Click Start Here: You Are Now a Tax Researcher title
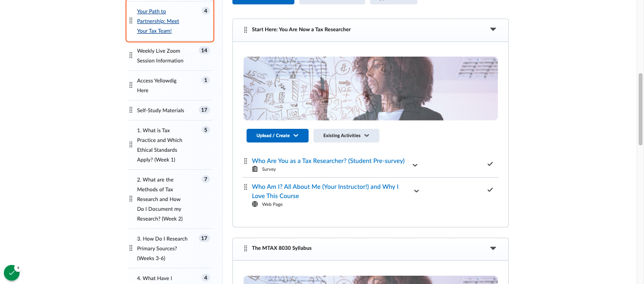 [x=301, y=29]
